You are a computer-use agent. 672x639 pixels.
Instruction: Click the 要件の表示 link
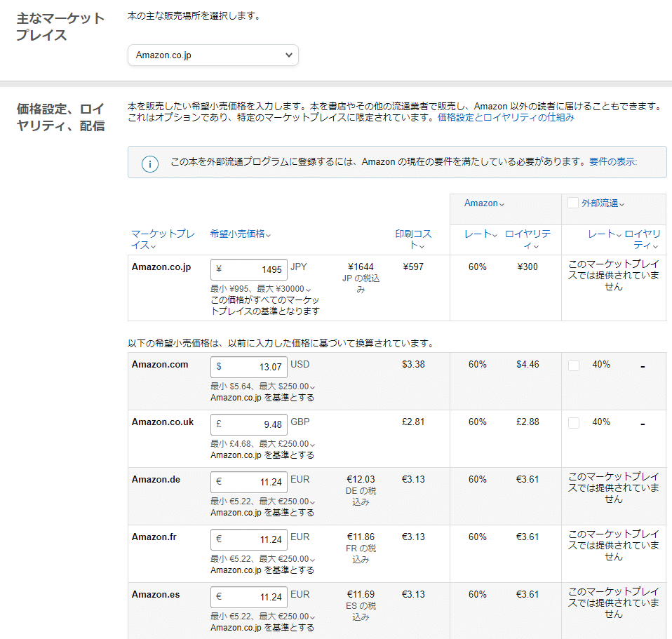[x=613, y=161]
